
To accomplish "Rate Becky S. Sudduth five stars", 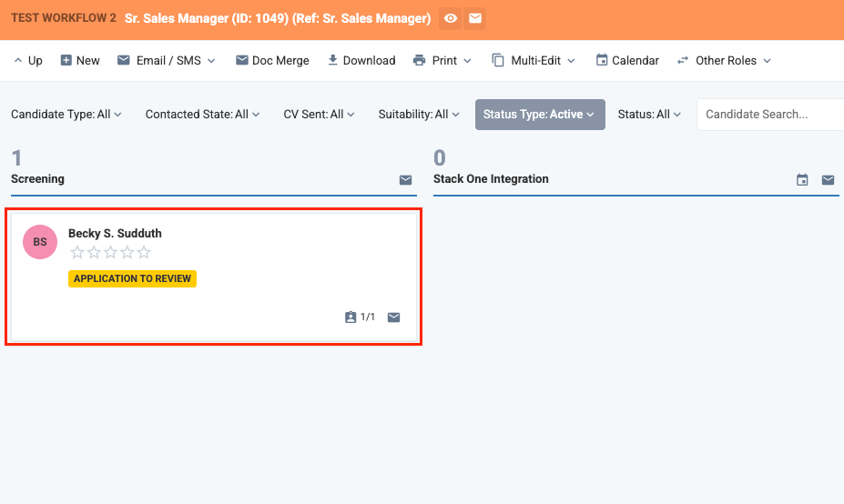I will coord(144,252).
